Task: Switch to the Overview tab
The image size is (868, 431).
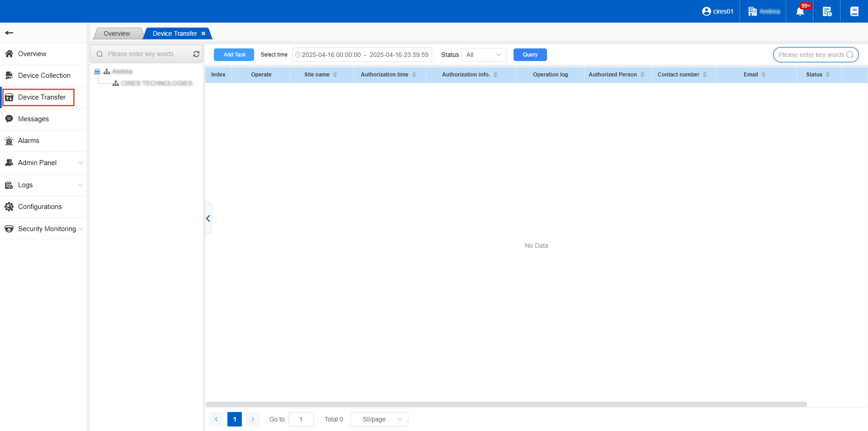Action: pos(117,33)
